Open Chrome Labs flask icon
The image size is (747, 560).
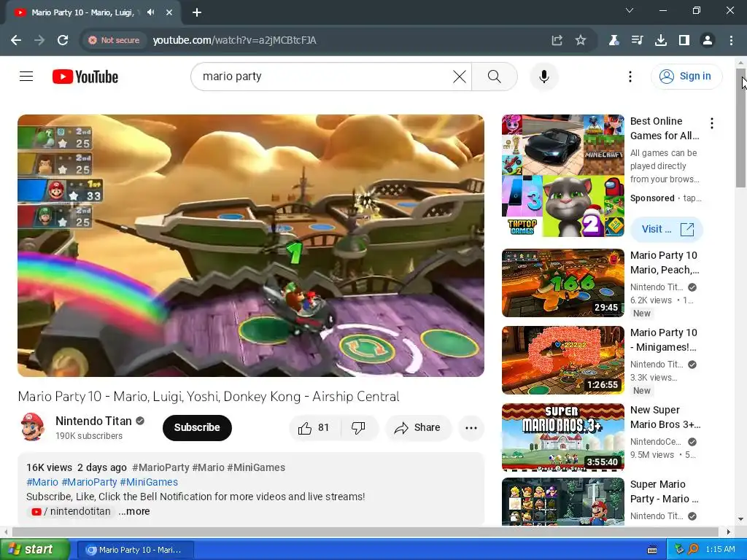[614, 40]
